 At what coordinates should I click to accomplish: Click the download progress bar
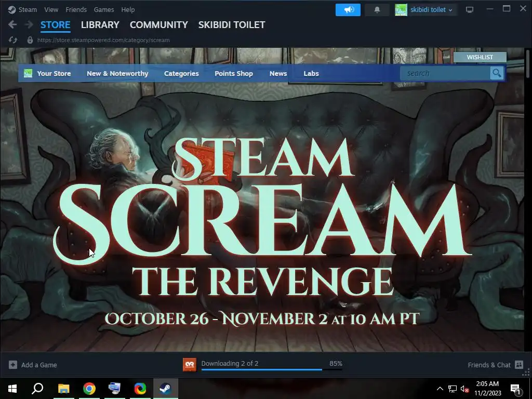click(x=272, y=369)
